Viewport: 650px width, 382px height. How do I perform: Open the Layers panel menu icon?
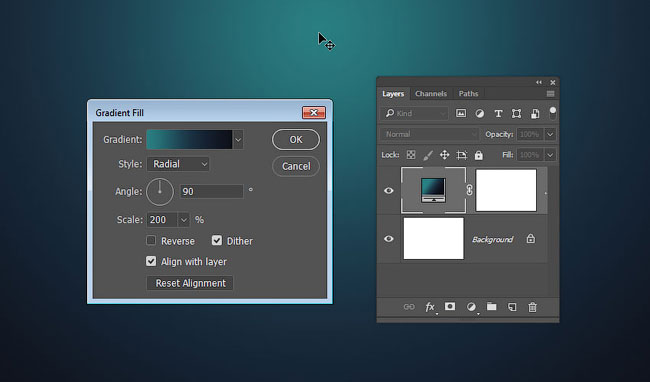[551, 94]
